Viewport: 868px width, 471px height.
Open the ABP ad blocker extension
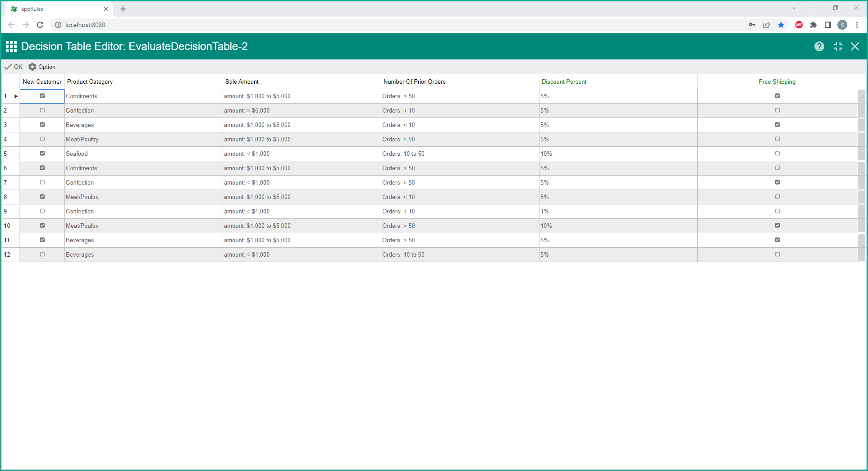click(799, 25)
